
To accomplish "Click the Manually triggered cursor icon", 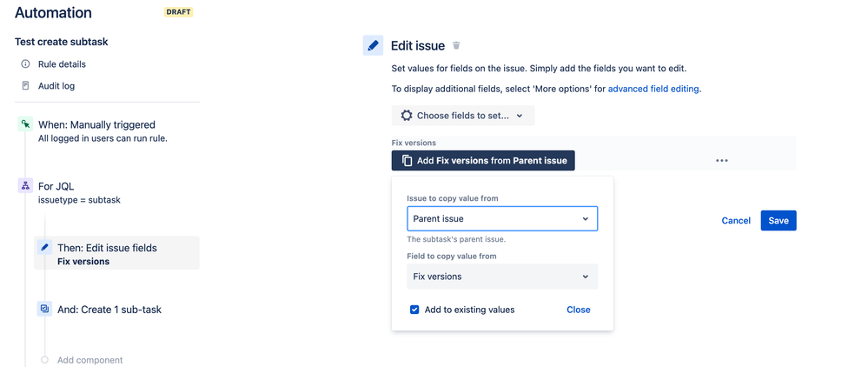I will coord(25,124).
